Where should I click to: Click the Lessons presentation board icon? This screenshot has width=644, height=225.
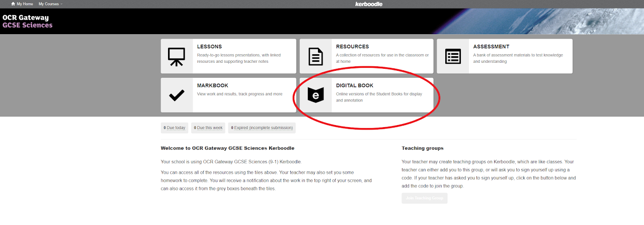pyautogui.click(x=177, y=56)
